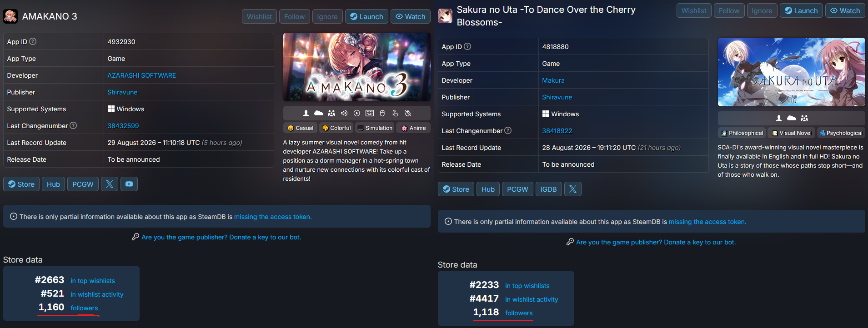Click Ignore for AMAKANO 3
This screenshot has height=328, width=868.
[x=327, y=16]
